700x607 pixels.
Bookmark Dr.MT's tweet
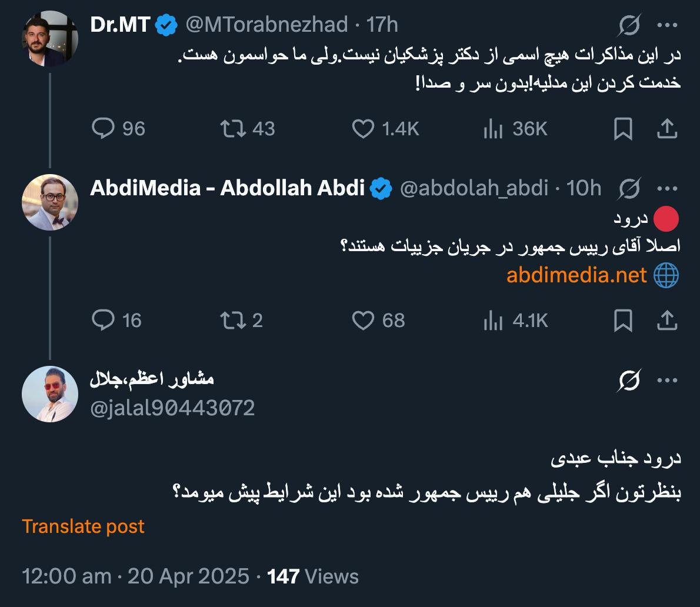pos(623,128)
